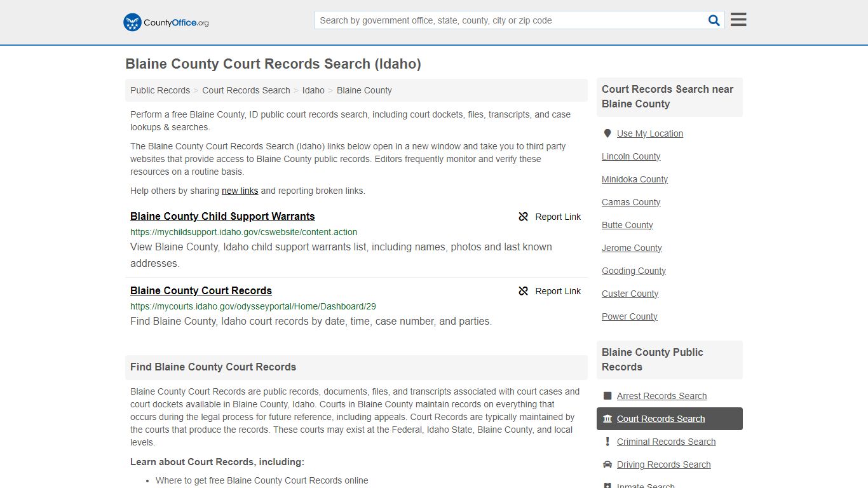The image size is (868, 488).
Task: Open Blaine County Child Support Warrants
Action: point(222,216)
